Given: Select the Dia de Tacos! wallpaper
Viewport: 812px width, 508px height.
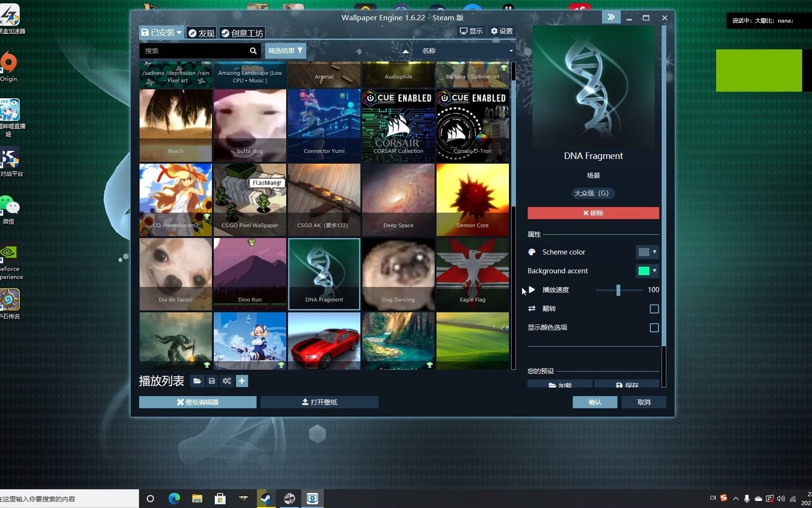Looking at the screenshot, I should 176,274.
